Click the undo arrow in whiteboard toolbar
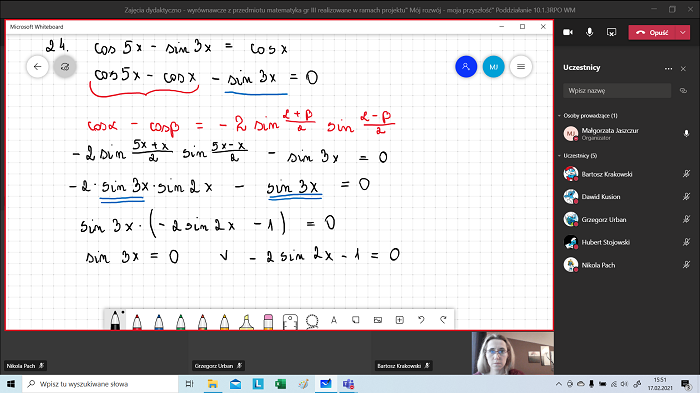The height and width of the screenshot is (393, 700). point(421,320)
